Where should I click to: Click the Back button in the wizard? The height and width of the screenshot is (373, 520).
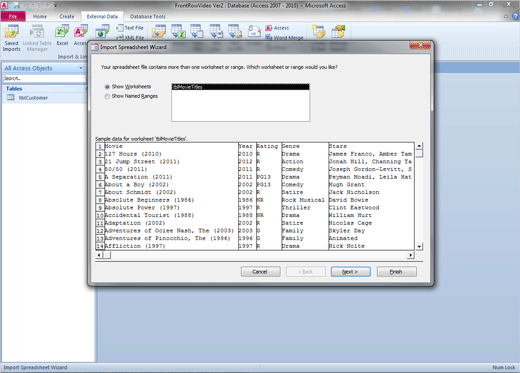coord(306,272)
